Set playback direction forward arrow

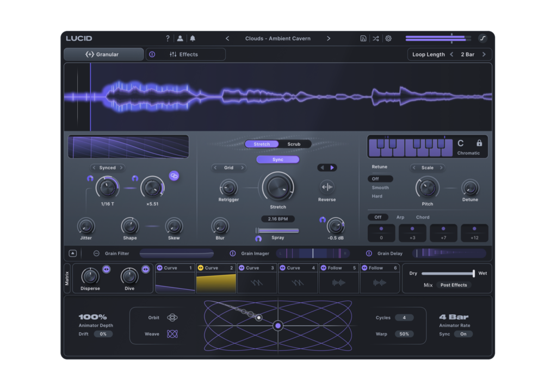332,167
